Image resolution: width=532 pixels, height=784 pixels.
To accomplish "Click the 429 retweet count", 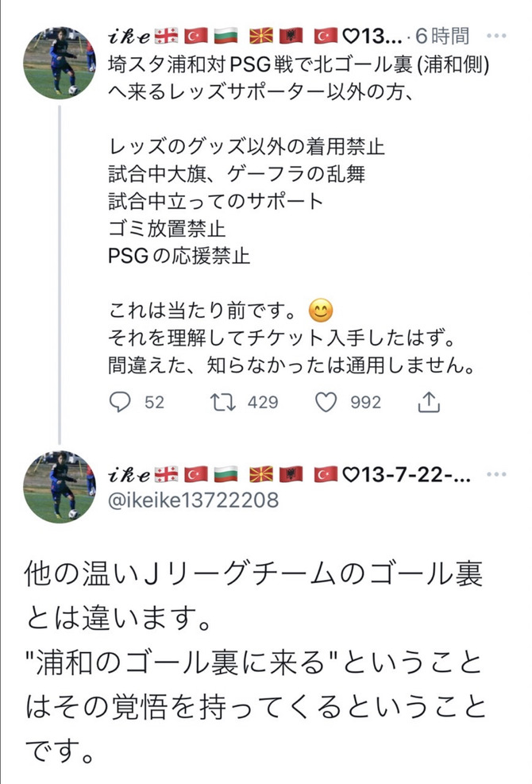I will click(263, 403).
